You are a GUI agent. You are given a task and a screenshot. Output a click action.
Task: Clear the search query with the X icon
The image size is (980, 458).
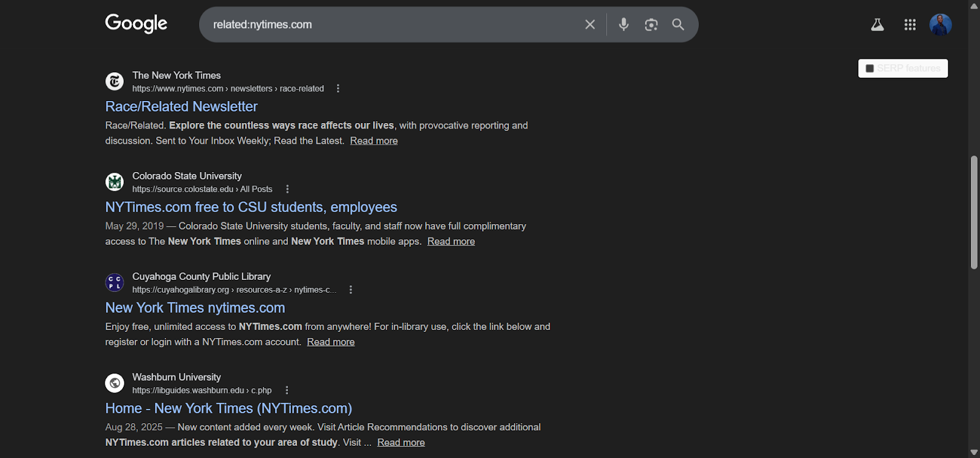pyautogui.click(x=590, y=24)
